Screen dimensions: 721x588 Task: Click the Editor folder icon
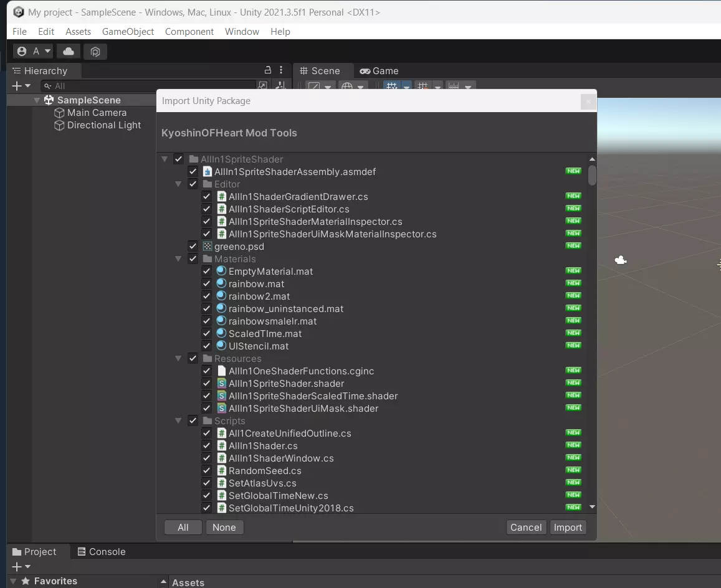208,184
